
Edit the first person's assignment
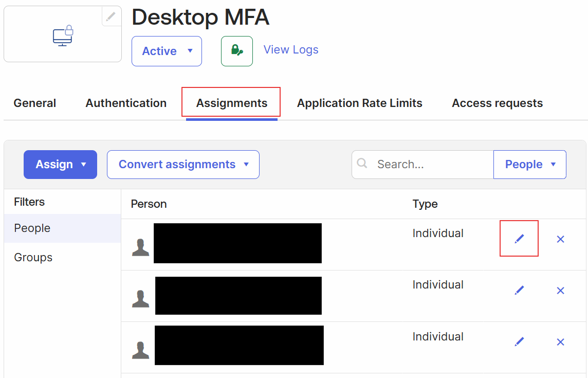[x=519, y=239]
